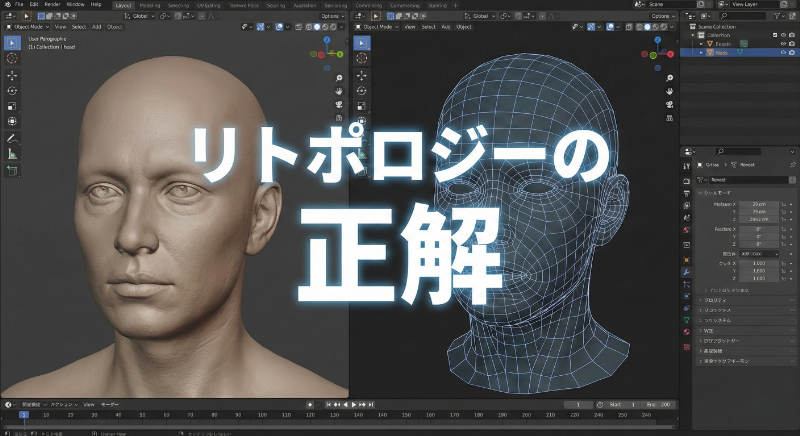Select the Move tool in left viewport toolbar
Image resolution: width=800 pixels, height=436 pixels.
(12, 75)
